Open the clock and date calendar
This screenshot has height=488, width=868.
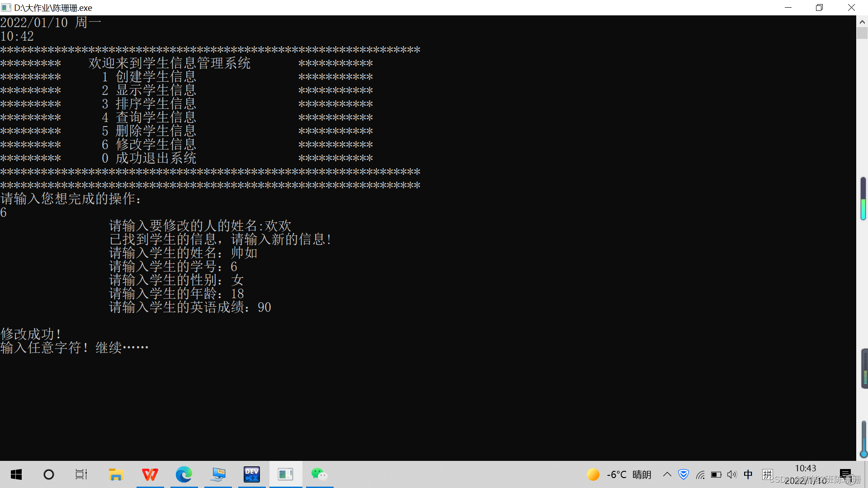806,474
